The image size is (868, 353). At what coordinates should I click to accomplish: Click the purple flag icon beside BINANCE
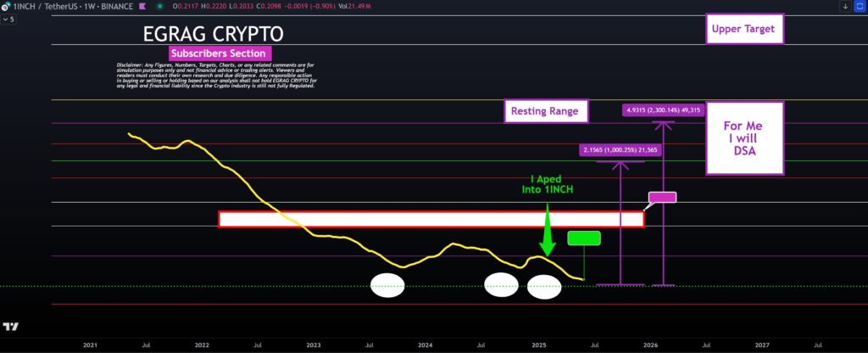coord(142,6)
